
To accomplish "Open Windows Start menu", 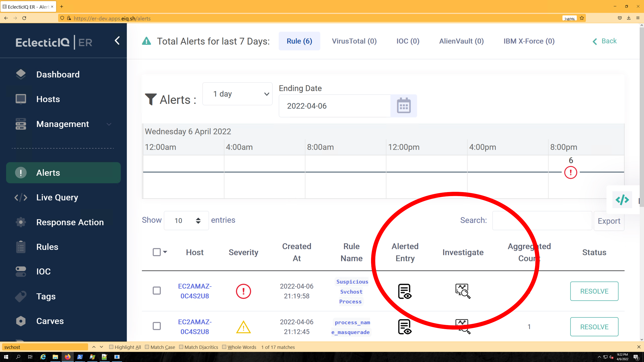I will [6, 357].
